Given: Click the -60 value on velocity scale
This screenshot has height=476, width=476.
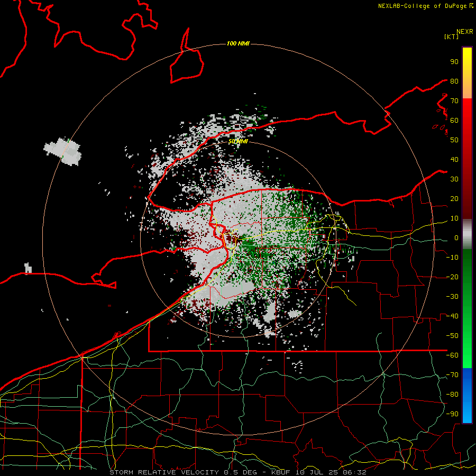Looking at the screenshot, I should click(x=452, y=355).
